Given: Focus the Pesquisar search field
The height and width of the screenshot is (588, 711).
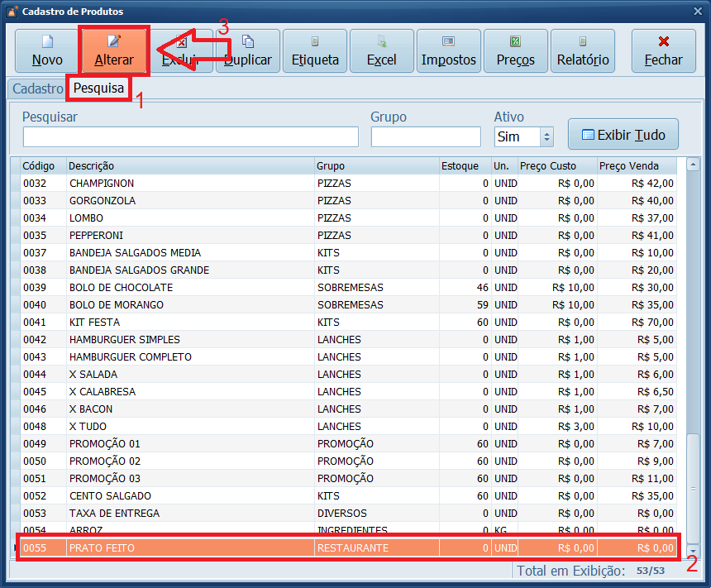Looking at the screenshot, I should [x=190, y=137].
